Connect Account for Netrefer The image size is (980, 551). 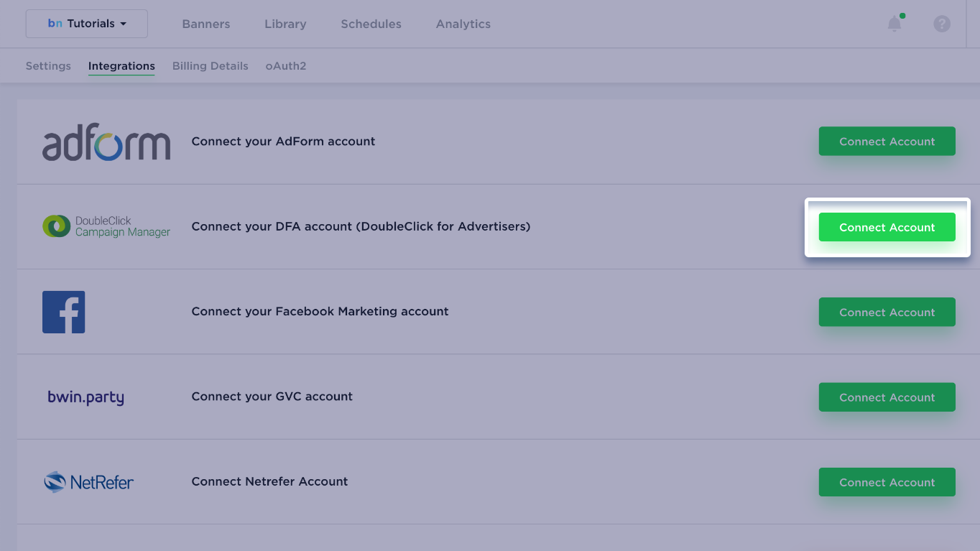coord(887,482)
